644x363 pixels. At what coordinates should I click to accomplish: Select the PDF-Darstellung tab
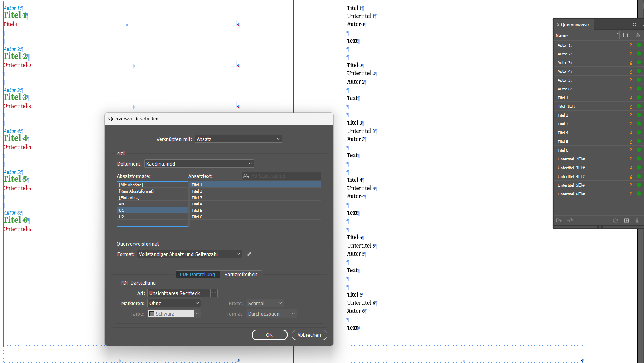coord(198,274)
